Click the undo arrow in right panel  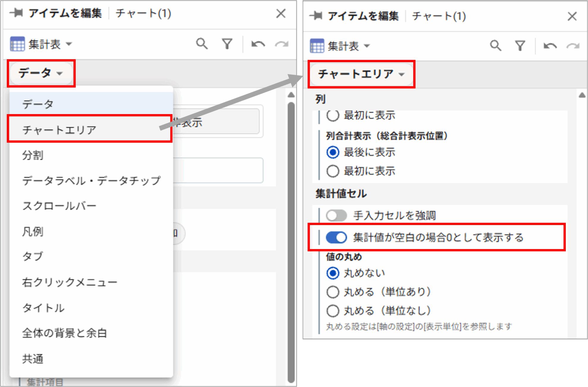[550, 46]
